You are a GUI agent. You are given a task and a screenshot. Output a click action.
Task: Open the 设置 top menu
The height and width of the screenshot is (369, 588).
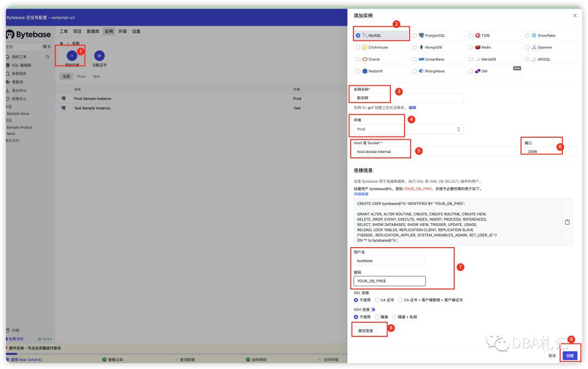pos(136,32)
